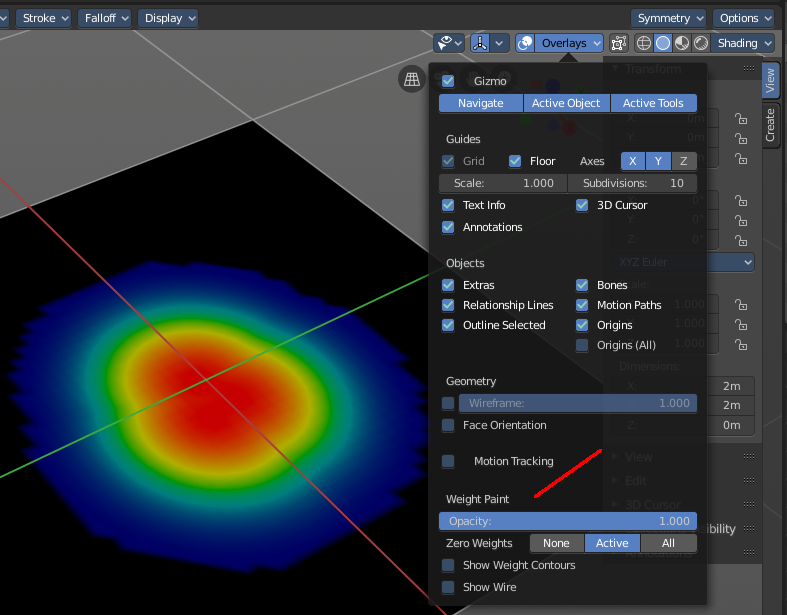
Task: Uncheck the Annotations checkbox
Action: coord(448,227)
